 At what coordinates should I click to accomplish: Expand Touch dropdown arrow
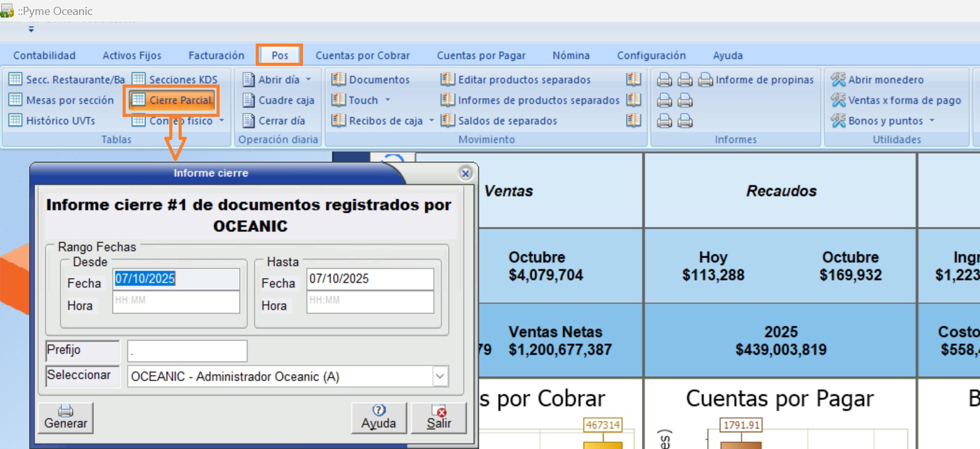tap(388, 100)
